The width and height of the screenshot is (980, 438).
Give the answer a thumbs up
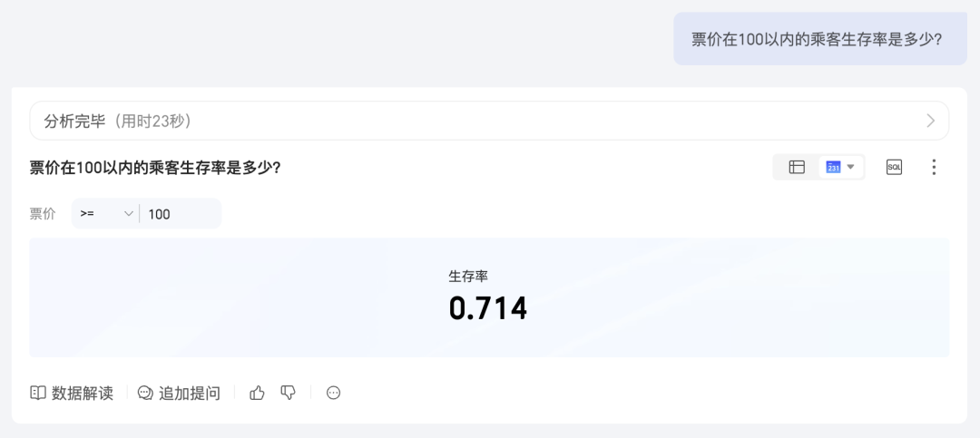(257, 393)
